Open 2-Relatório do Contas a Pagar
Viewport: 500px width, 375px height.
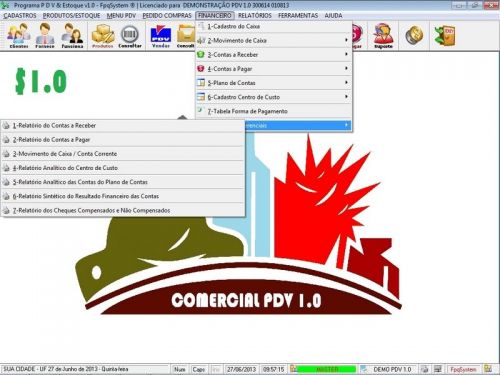(123, 140)
